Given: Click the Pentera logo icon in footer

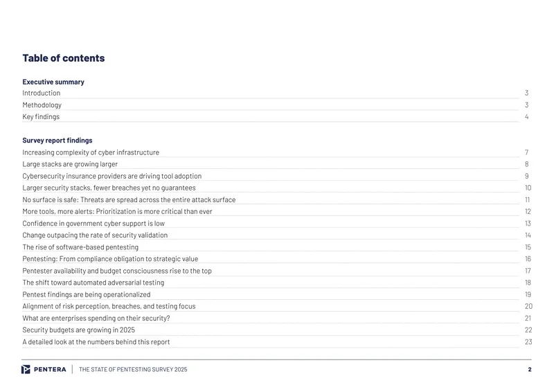Looking at the screenshot, I should point(26,369).
